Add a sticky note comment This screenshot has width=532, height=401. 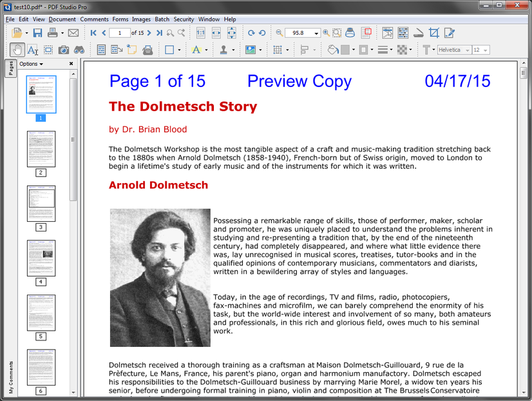pyautogui.click(x=131, y=50)
